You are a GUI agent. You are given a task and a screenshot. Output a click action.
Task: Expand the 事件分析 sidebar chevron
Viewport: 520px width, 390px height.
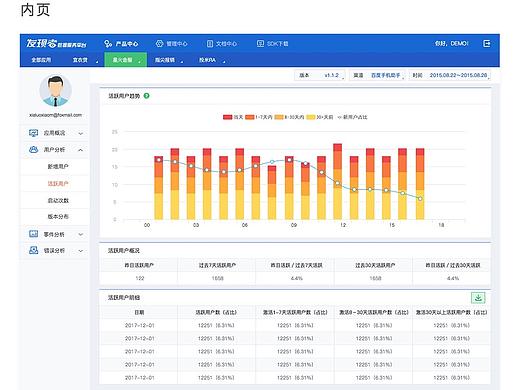coord(81,234)
